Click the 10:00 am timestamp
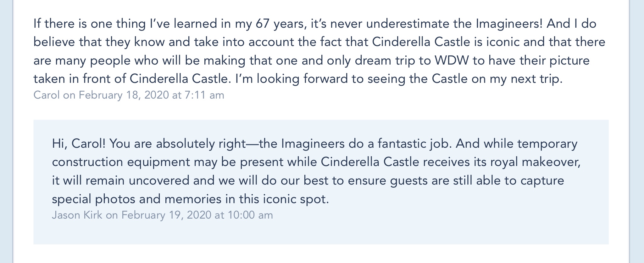The width and height of the screenshot is (644, 263). pyautogui.click(x=250, y=215)
